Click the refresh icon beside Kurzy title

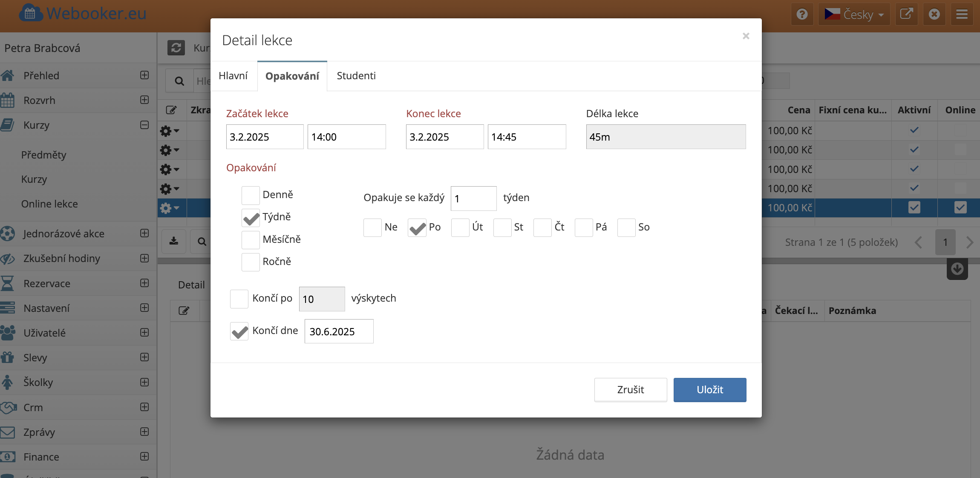coord(176,48)
